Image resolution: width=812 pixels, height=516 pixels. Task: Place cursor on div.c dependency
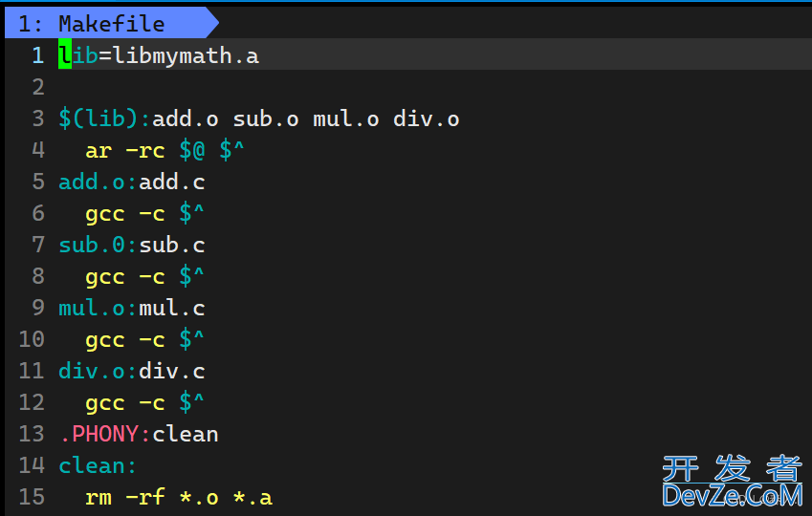click(172, 371)
